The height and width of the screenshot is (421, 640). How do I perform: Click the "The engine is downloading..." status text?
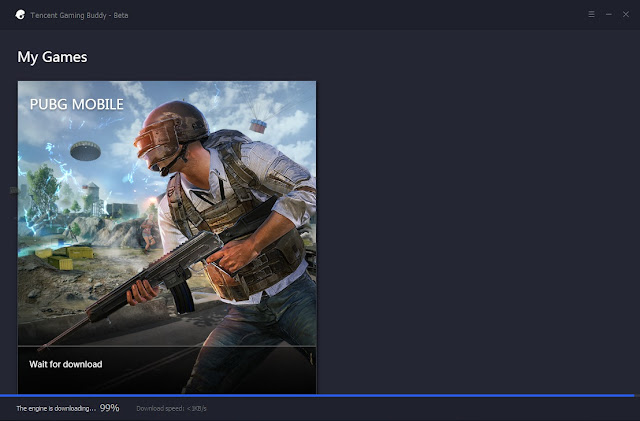coord(56,408)
